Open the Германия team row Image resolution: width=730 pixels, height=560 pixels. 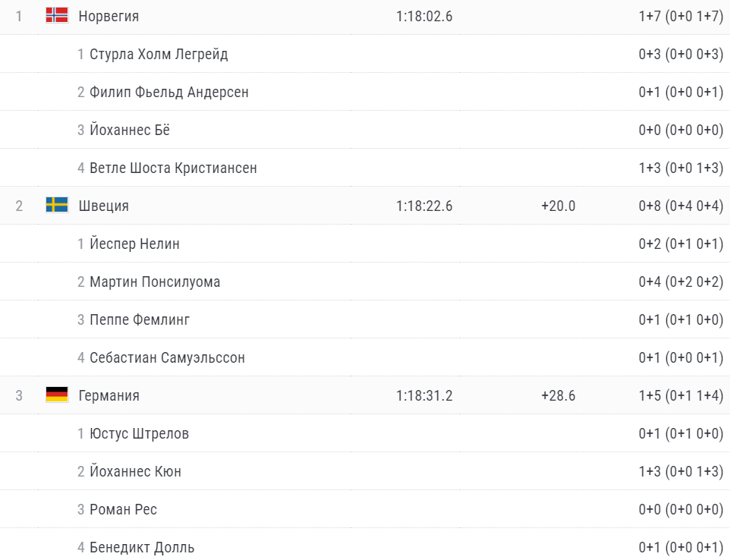109,395
